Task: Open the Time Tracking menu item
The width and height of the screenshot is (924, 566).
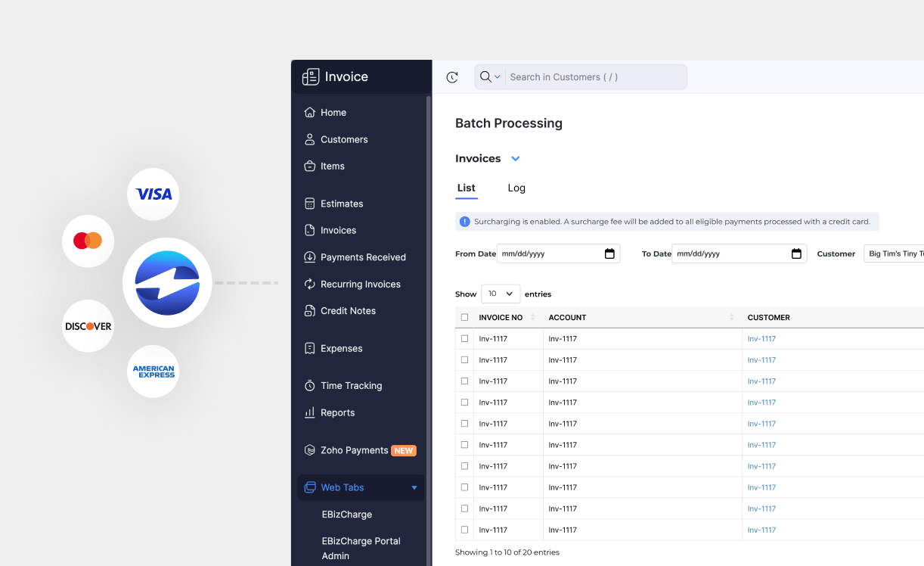Action: [x=351, y=386]
